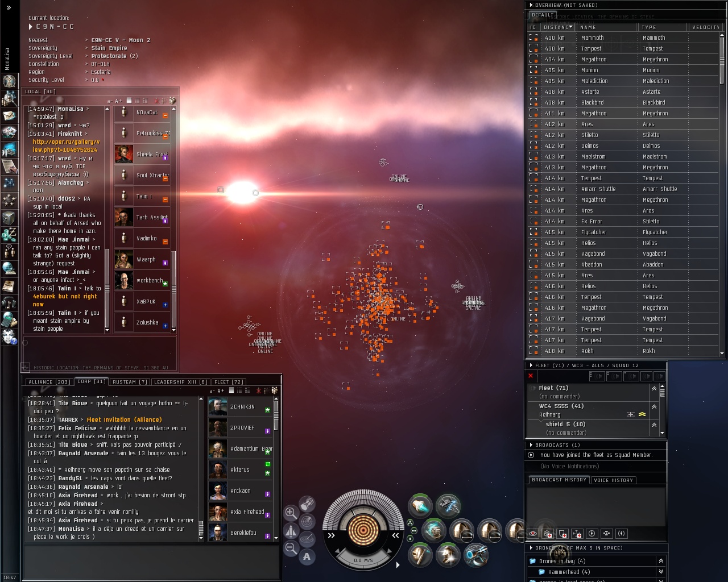Open the star Map icon

click(x=9, y=183)
